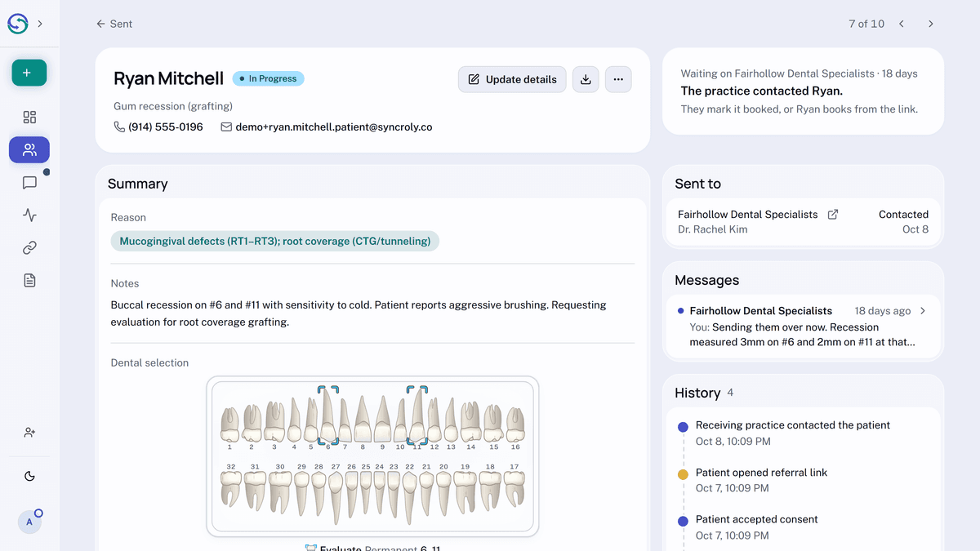Screen dimensions: 980x551
Task: Click the History heading
Action: click(x=697, y=393)
